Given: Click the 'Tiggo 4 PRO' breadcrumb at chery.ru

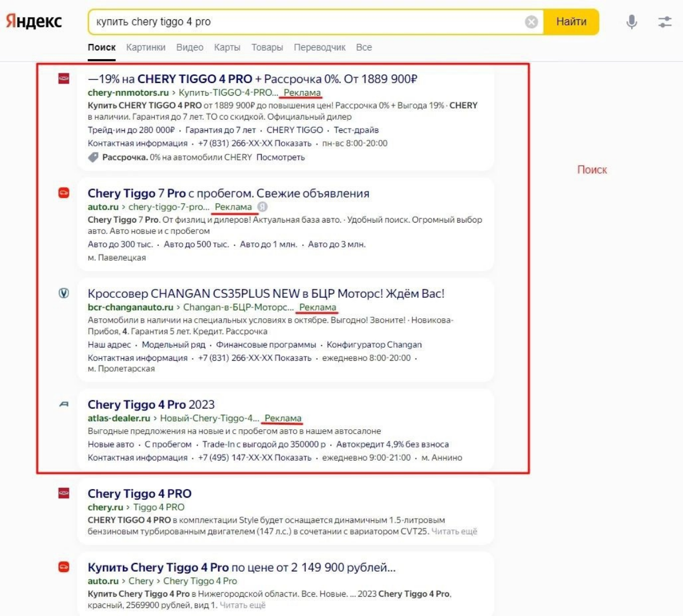Looking at the screenshot, I should pyautogui.click(x=159, y=507).
